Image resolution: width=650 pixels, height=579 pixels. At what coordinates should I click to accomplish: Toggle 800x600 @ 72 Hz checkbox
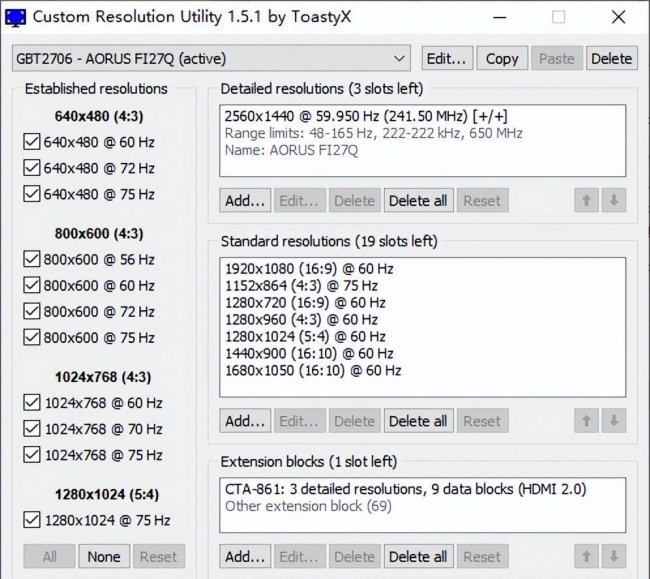point(32,311)
